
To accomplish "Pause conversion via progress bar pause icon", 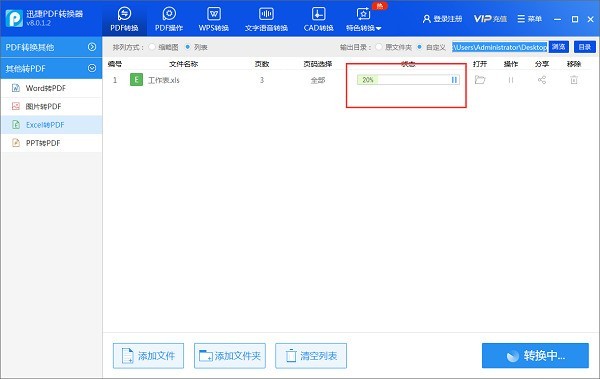I will [x=454, y=80].
